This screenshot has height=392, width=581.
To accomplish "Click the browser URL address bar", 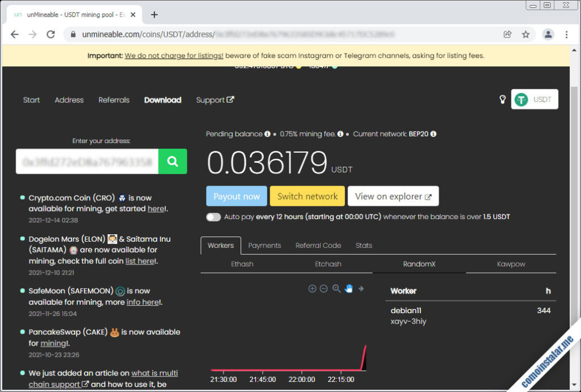I will [281, 35].
